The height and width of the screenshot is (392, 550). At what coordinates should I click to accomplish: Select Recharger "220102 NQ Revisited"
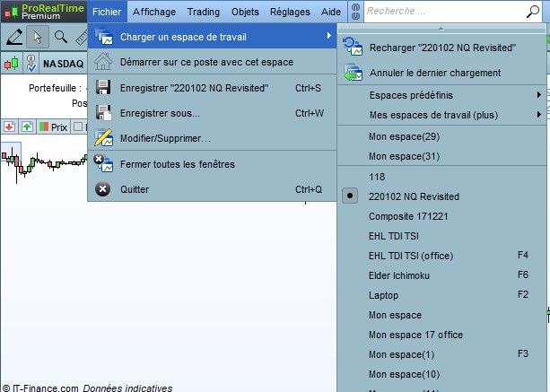(441, 48)
